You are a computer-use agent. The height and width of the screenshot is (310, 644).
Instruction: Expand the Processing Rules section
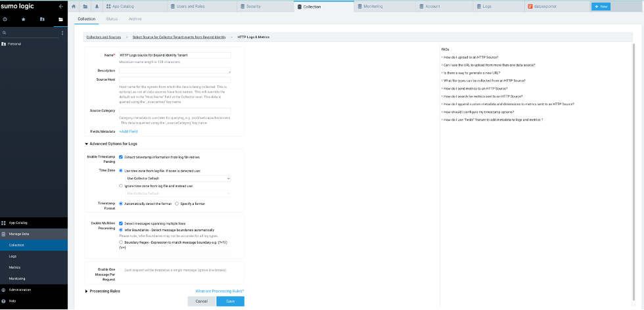[87, 291]
